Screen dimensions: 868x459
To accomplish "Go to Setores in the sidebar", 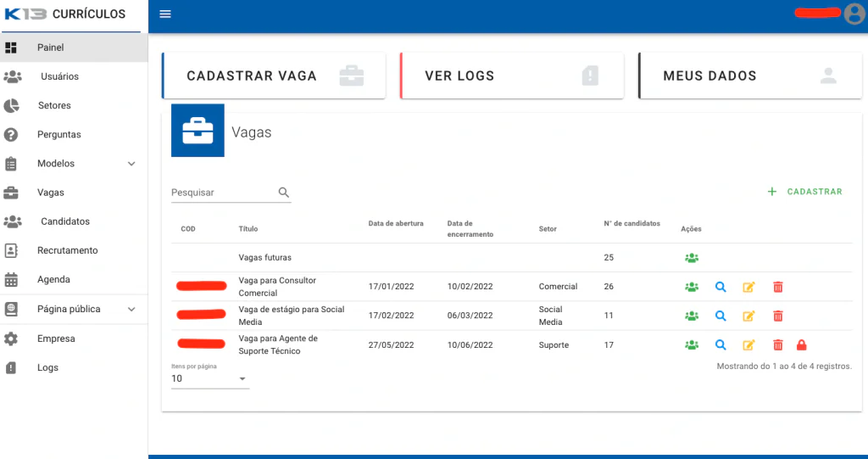I will [x=74, y=105].
